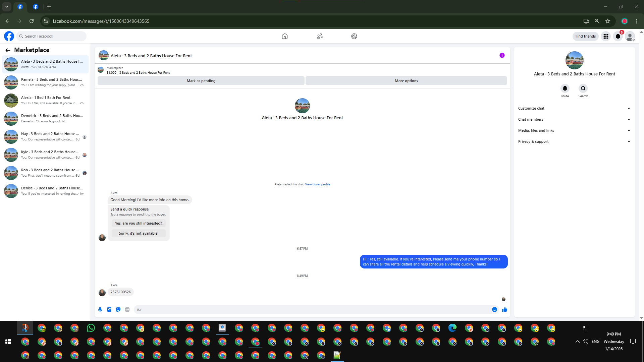Open WhatsApp from the taskbar
Viewport: 644px width, 362px height.
point(91,328)
